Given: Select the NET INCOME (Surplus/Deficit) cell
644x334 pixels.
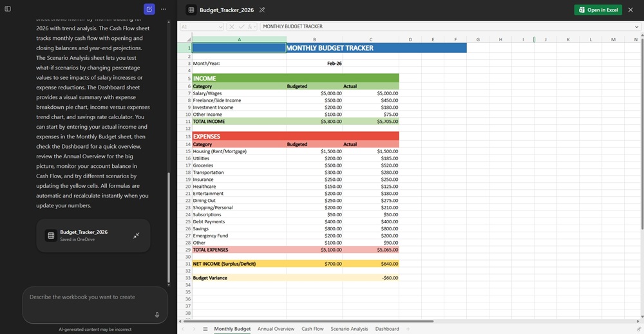Looking at the screenshot, I should point(240,264).
